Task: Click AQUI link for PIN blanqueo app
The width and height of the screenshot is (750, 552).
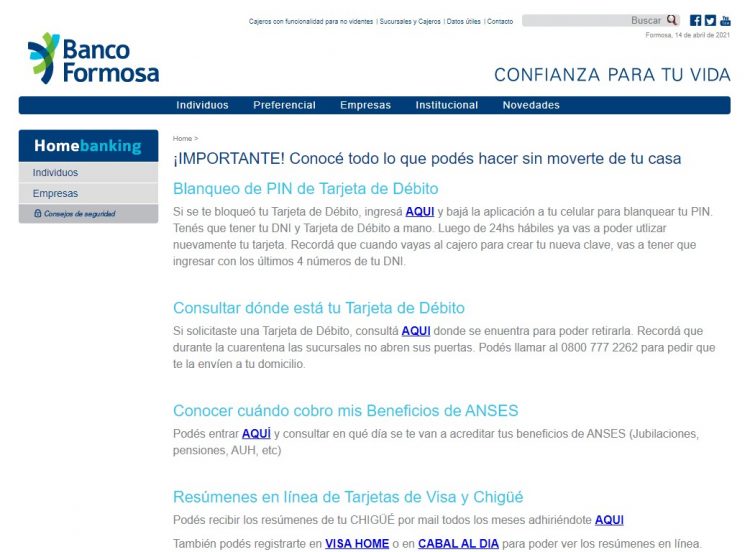Action: tap(419, 212)
